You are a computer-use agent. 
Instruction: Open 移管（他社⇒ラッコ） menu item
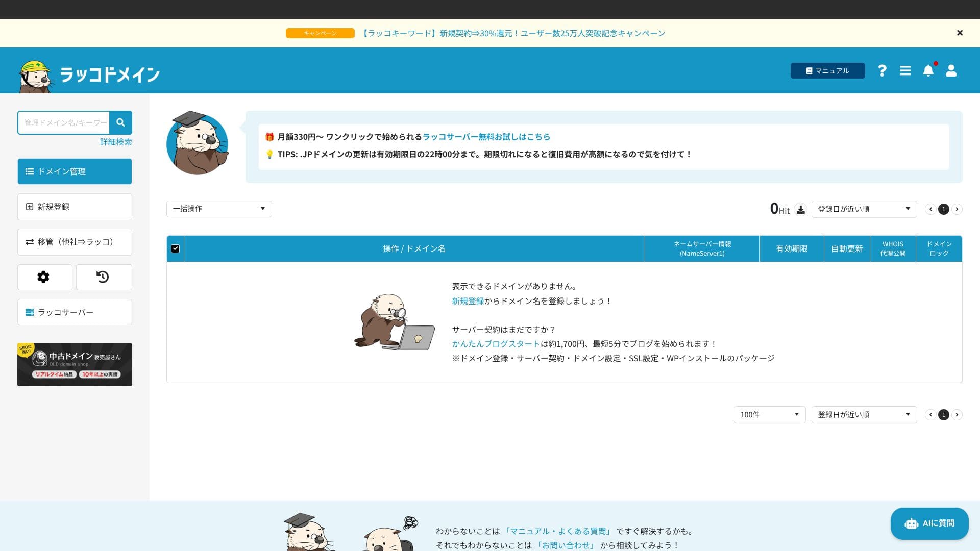tap(75, 242)
